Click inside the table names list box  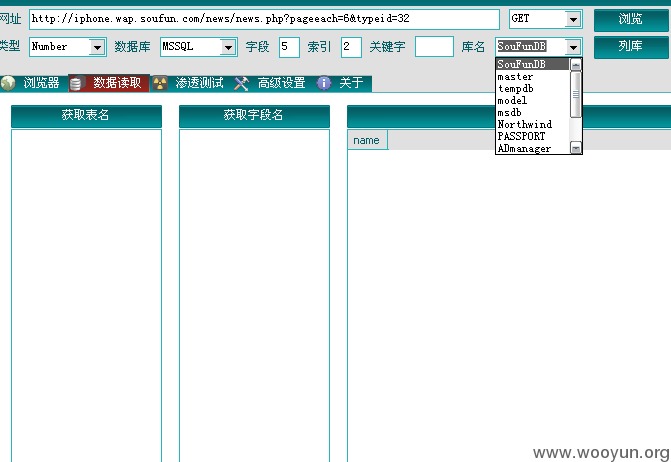click(86, 295)
